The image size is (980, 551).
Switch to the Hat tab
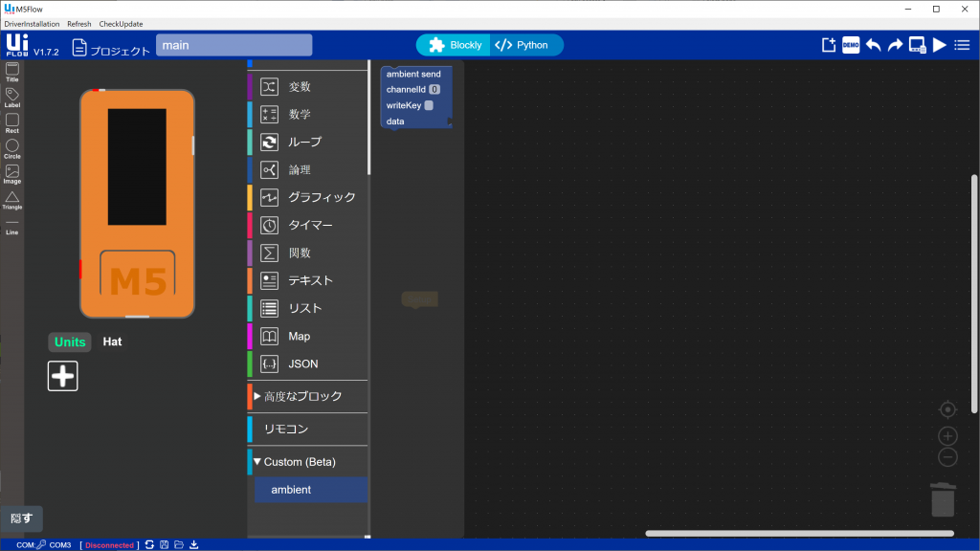tap(112, 342)
